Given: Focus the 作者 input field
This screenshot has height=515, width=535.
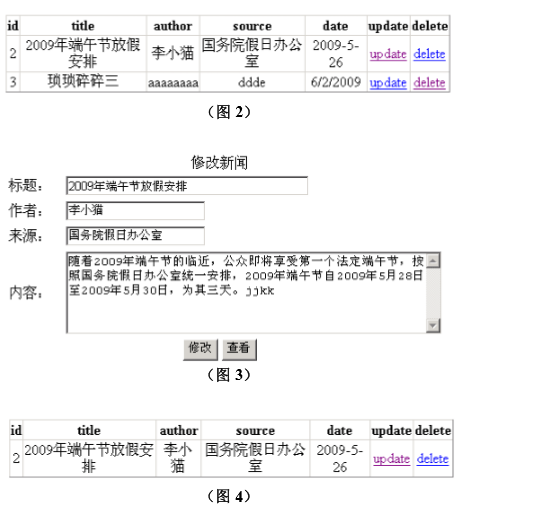Looking at the screenshot, I should tap(135, 211).
